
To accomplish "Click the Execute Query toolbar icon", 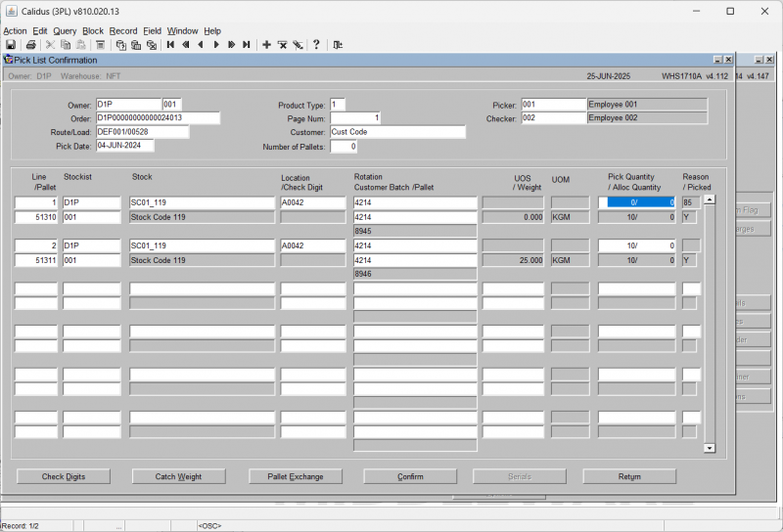I will 136,45.
